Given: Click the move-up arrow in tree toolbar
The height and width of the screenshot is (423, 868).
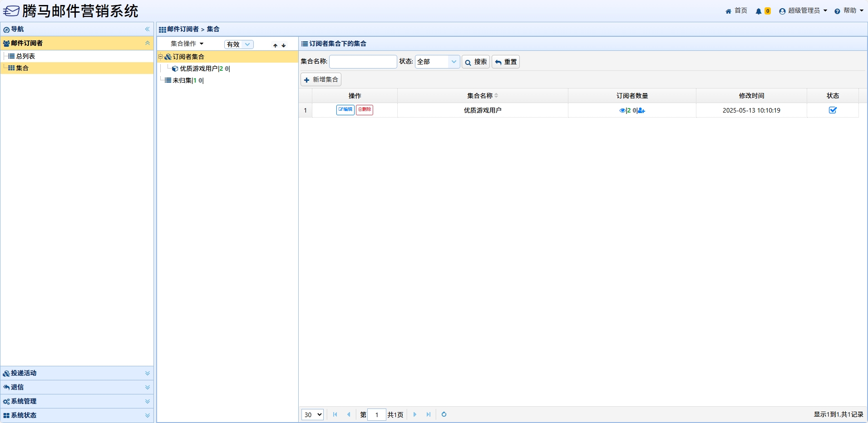Looking at the screenshot, I should 275,45.
